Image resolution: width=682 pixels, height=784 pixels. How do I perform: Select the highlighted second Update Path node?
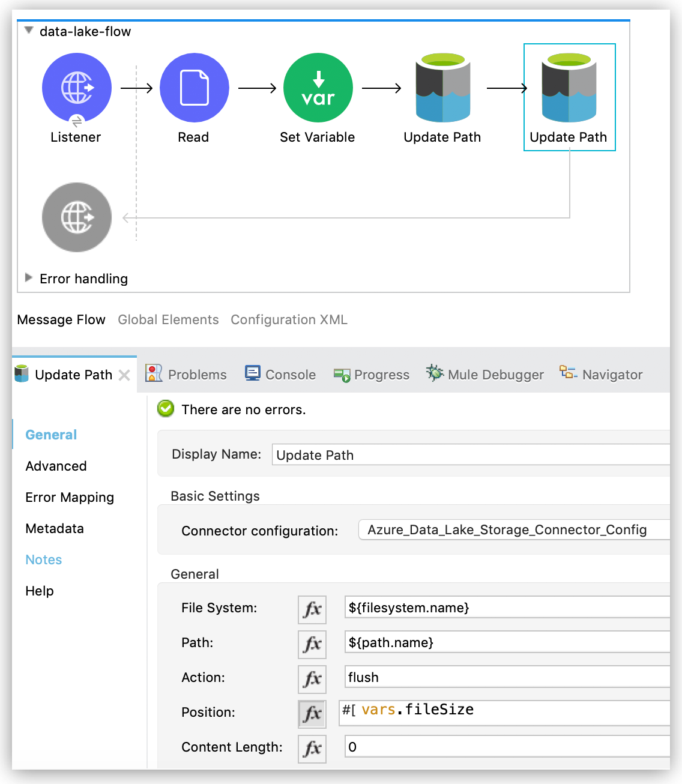(569, 88)
